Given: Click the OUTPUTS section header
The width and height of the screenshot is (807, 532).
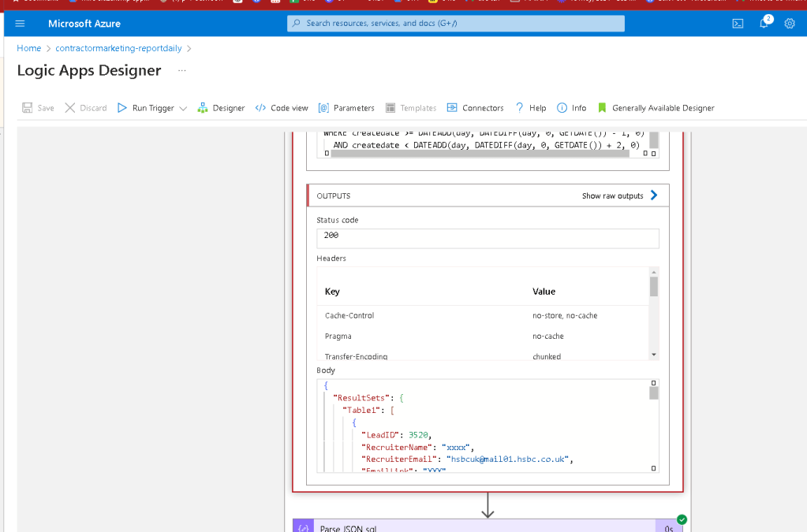Looking at the screenshot, I should (488, 195).
